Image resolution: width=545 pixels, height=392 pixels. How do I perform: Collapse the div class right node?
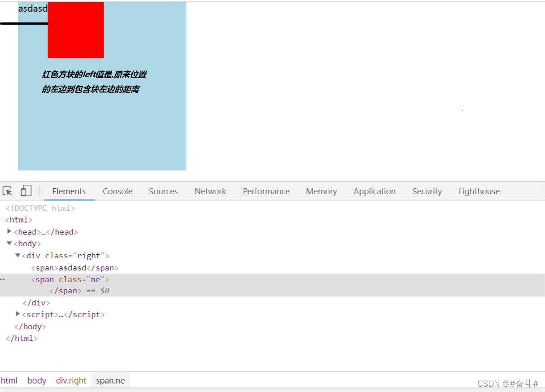pos(18,255)
